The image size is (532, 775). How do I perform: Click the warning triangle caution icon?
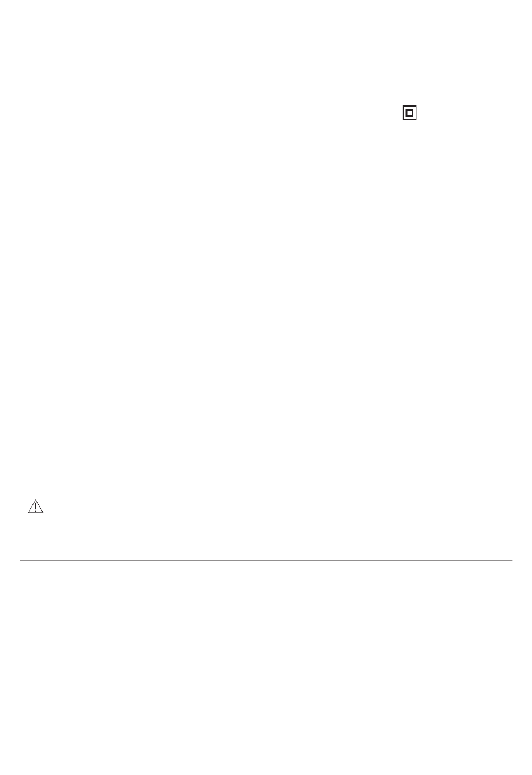(36, 507)
